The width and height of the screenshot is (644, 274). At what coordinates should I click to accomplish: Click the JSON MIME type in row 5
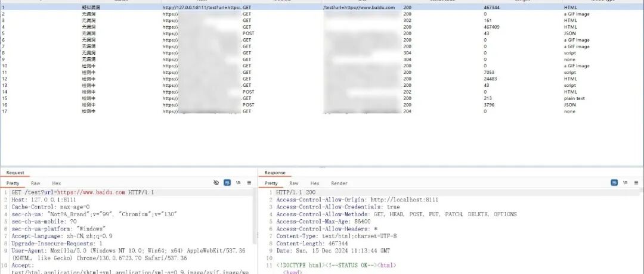point(569,33)
